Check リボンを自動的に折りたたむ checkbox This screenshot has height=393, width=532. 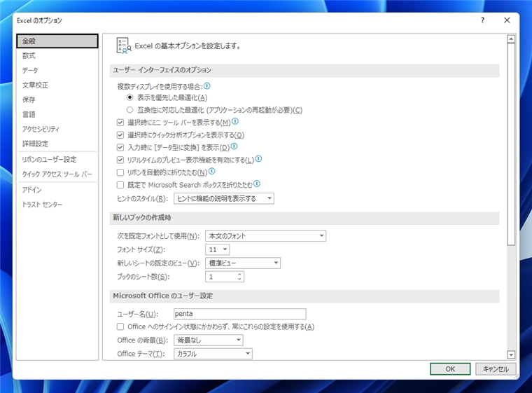coord(120,172)
